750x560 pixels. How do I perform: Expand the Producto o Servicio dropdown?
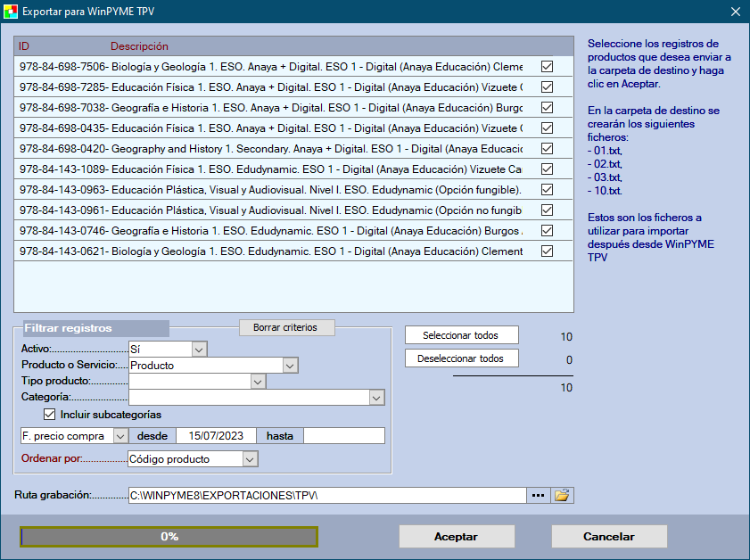pyautogui.click(x=290, y=365)
